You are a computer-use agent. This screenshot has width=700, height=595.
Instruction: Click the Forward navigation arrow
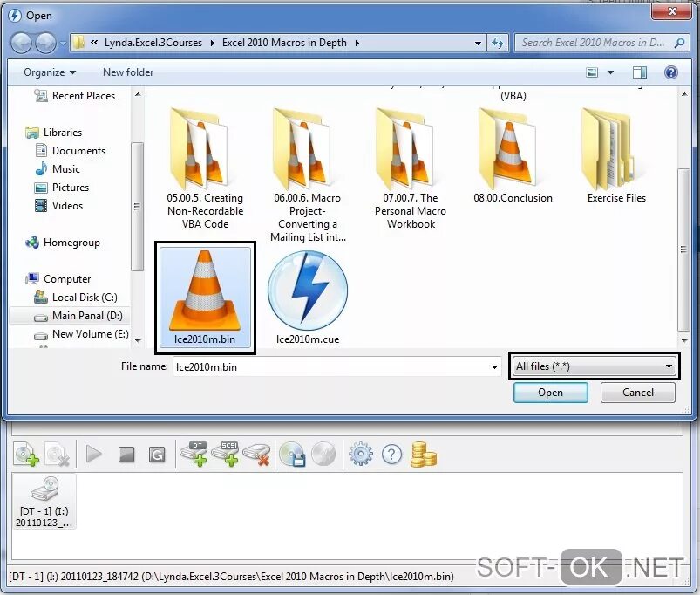pos(45,43)
